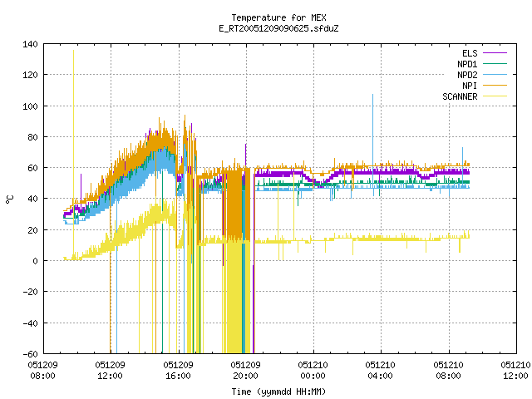Screen dimensions: 532x399
Task: Click the green NPD1 legend line sample
Action: pos(495,63)
